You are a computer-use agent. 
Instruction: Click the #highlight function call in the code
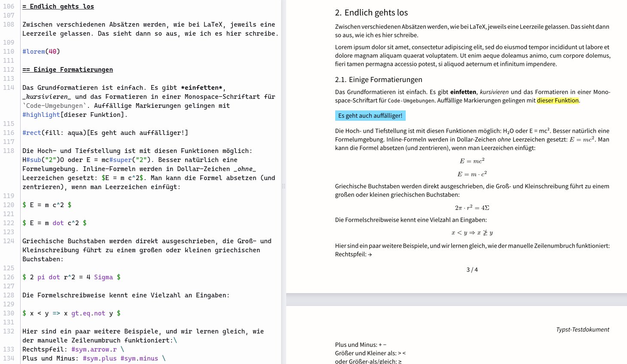pyautogui.click(x=41, y=115)
